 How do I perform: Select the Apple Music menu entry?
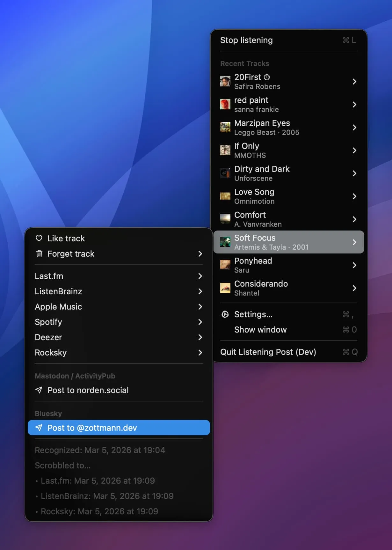[x=119, y=307]
